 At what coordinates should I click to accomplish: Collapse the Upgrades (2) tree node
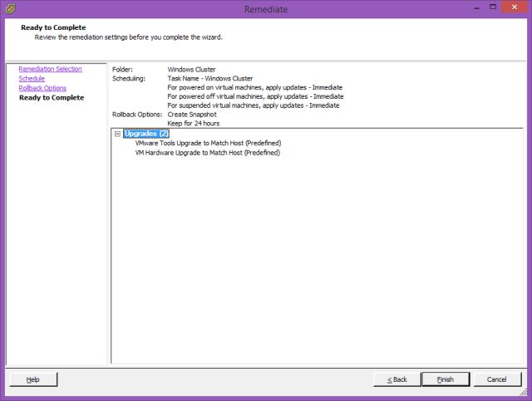117,134
